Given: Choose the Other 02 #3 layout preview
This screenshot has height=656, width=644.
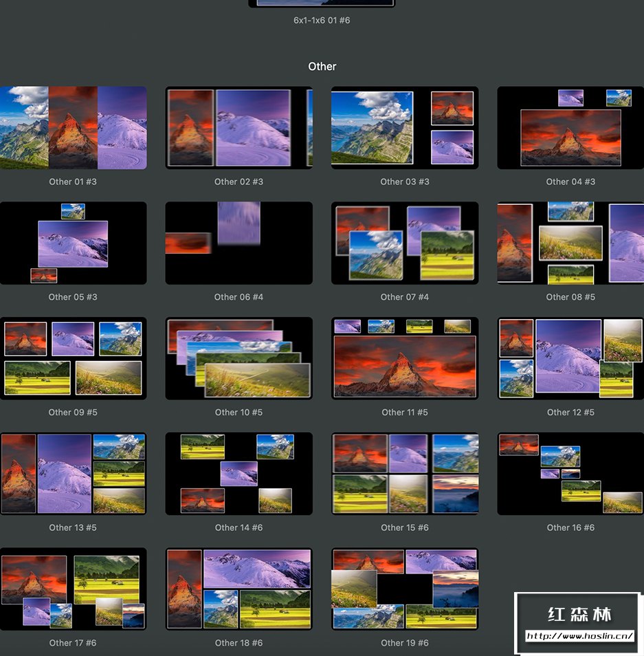Looking at the screenshot, I should click(238, 128).
